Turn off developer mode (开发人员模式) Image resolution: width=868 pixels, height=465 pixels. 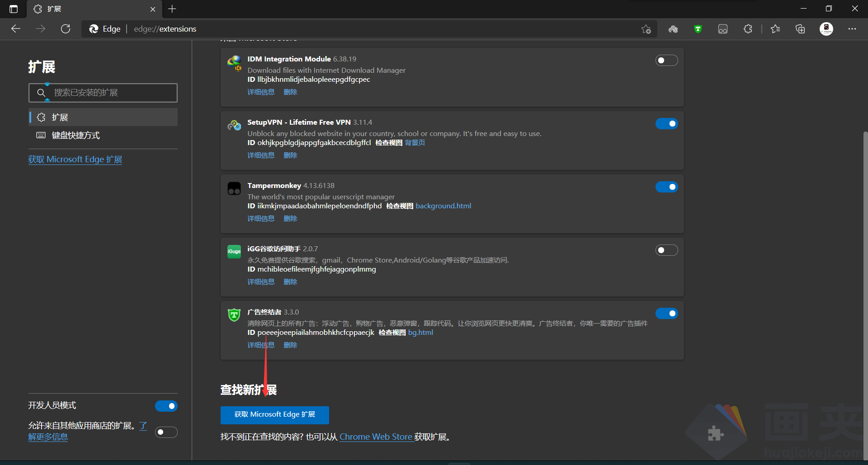point(166,406)
